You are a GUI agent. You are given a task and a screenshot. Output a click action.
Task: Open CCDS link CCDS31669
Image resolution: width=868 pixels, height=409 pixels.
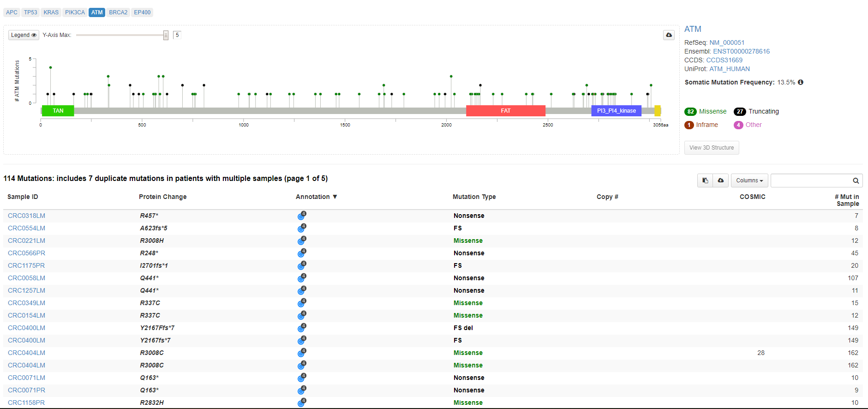point(724,60)
